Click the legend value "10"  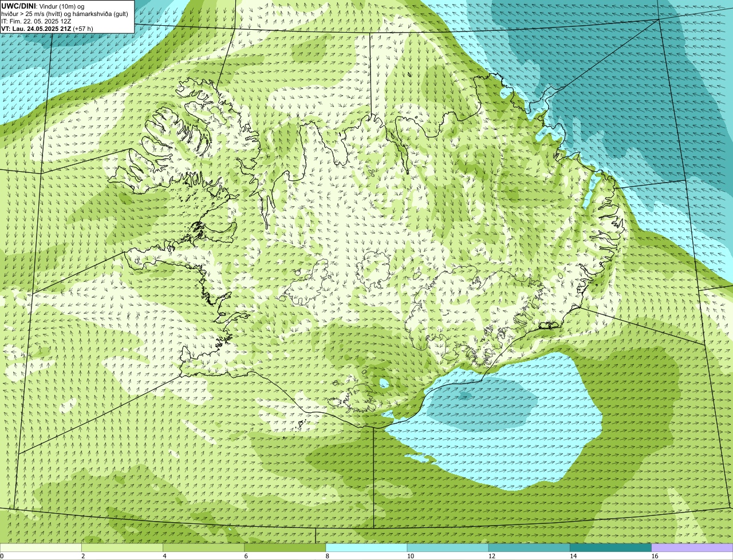[x=411, y=556]
